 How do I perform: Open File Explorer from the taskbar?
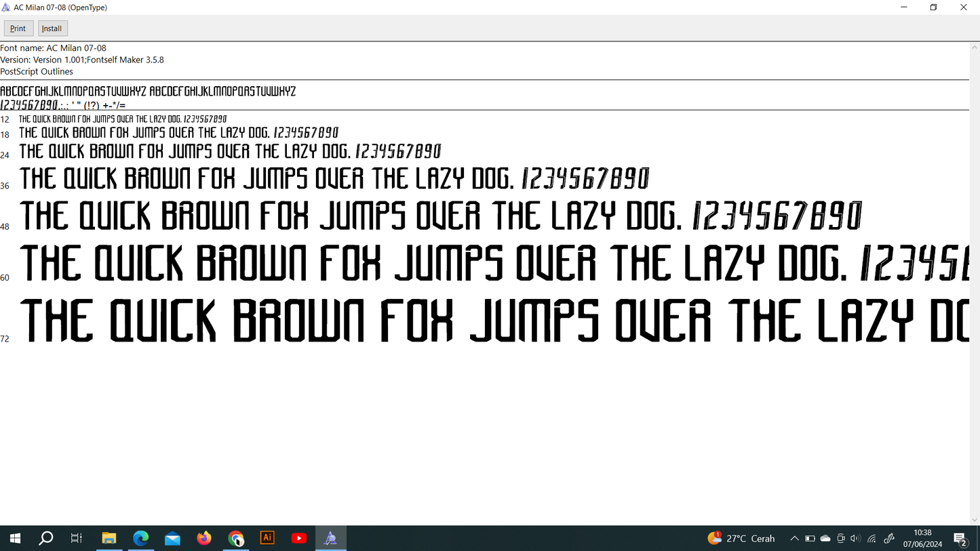109,538
